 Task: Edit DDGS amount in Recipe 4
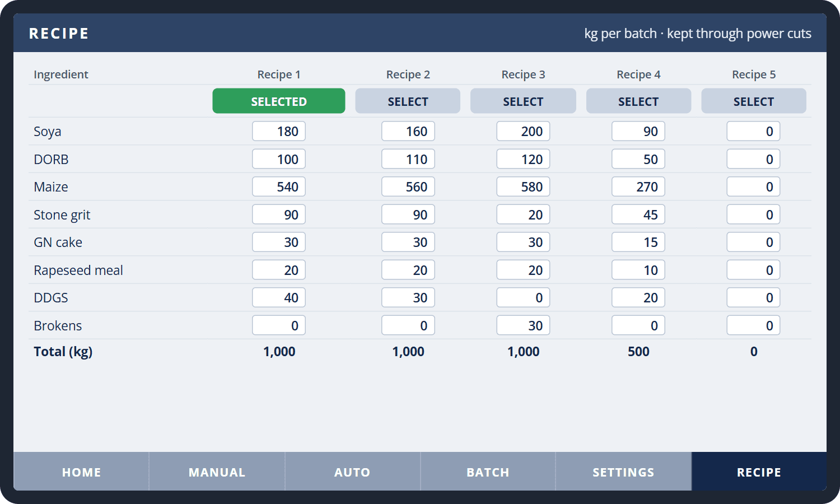tap(638, 297)
